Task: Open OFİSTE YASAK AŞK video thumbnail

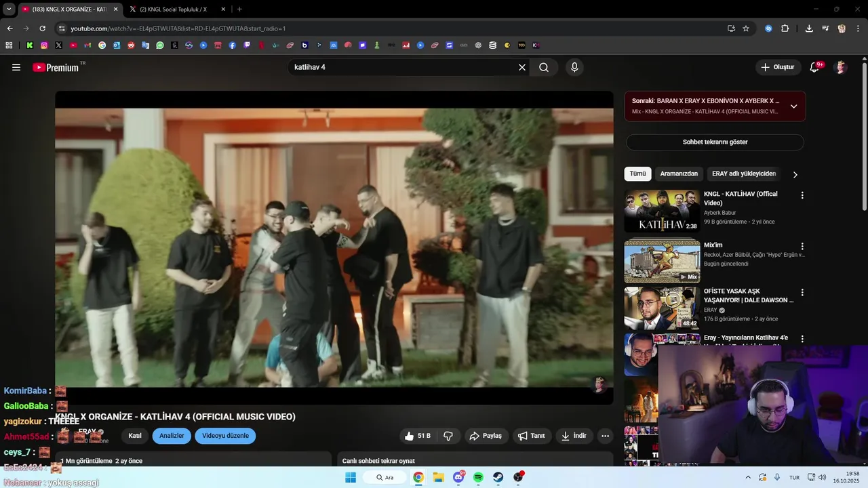Action: pos(662,308)
